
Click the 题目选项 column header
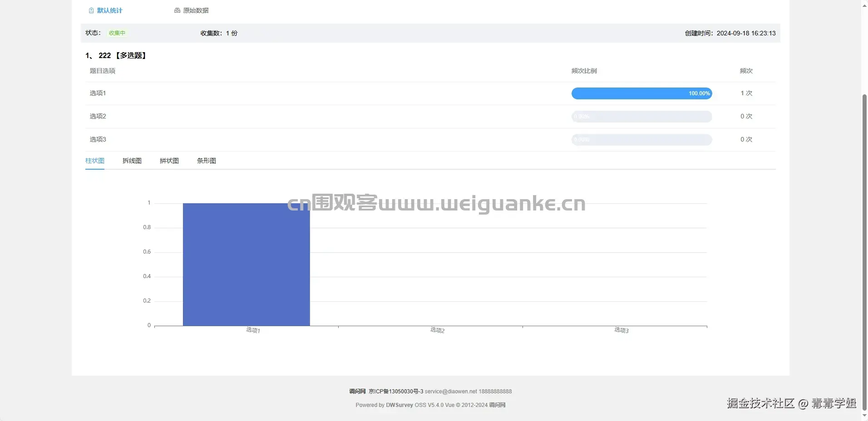pos(103,71)
